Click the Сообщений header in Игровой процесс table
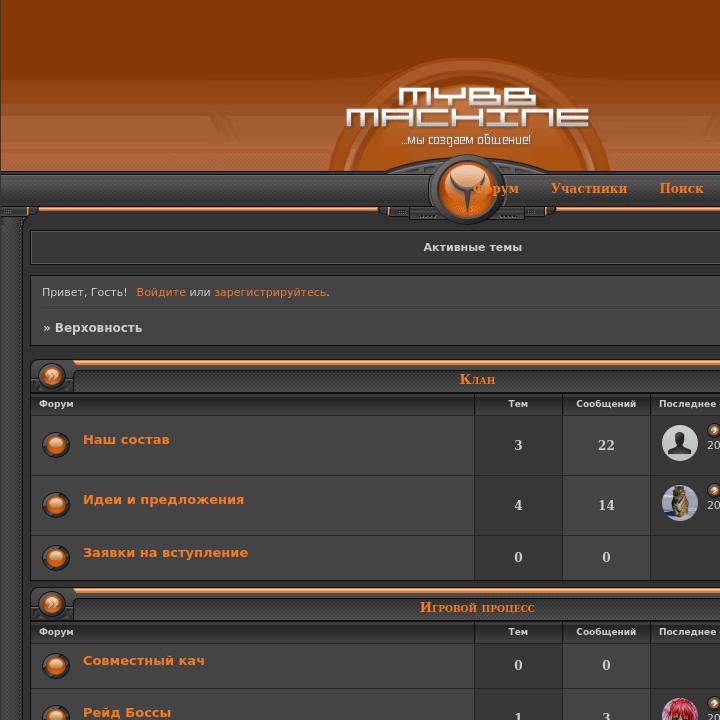This screenshot has width=720, height=720. tap(606, 632)
